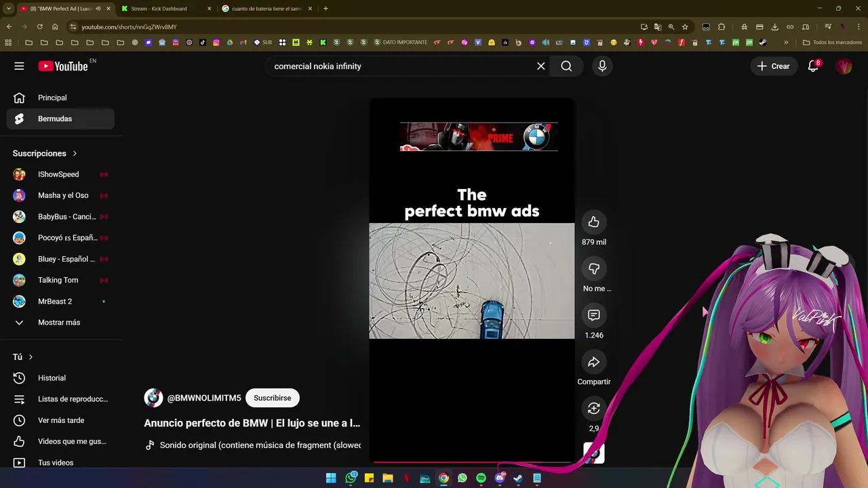Like the short with thumbs up

(593, 222)
